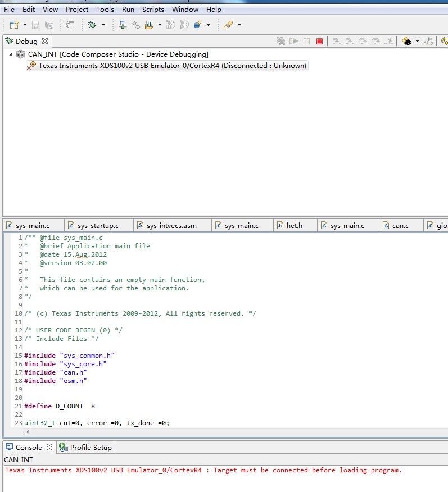Collapse the CAN_INT debug tree node
The image size is (448, 492).
(x=11, y=54)
